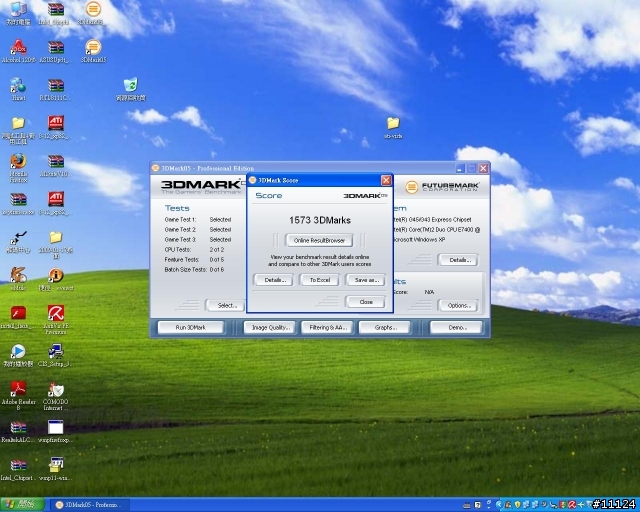Open the Hinet connection shortcut
Viewport: 640px width, 512px height.
tap(18, 89)
